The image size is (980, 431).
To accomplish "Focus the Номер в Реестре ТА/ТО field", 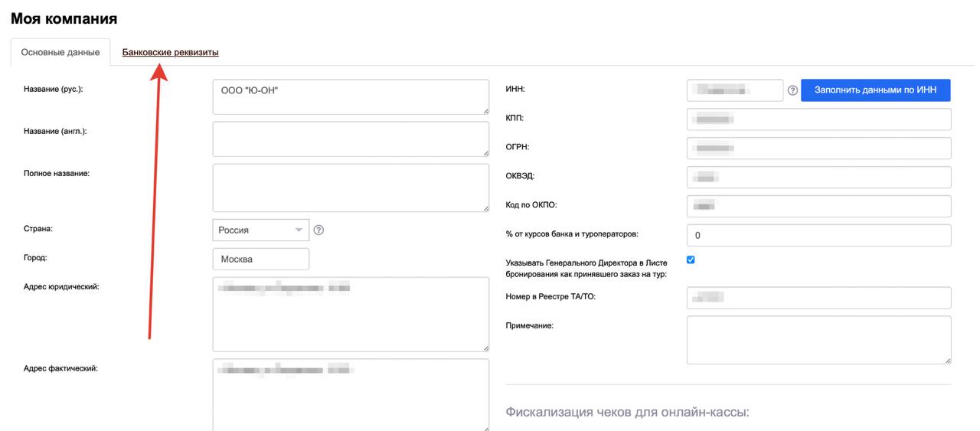I will (818, 298).
